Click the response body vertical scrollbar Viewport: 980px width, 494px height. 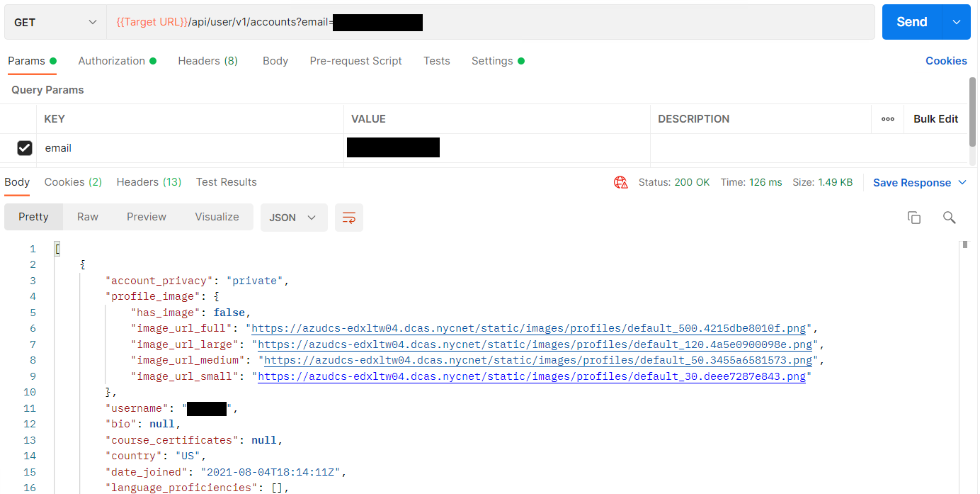964,245
